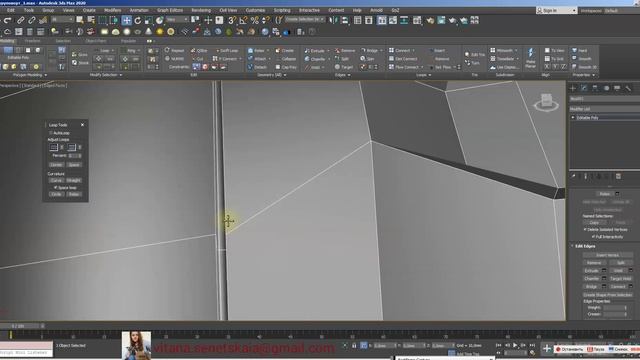Open the Tools menu

point(29,10)
